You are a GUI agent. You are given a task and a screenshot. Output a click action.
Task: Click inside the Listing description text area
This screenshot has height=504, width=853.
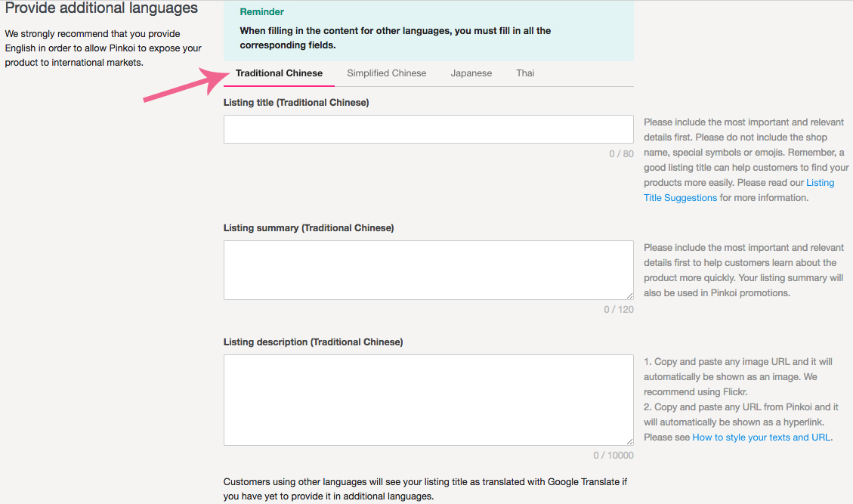(428, 400)
